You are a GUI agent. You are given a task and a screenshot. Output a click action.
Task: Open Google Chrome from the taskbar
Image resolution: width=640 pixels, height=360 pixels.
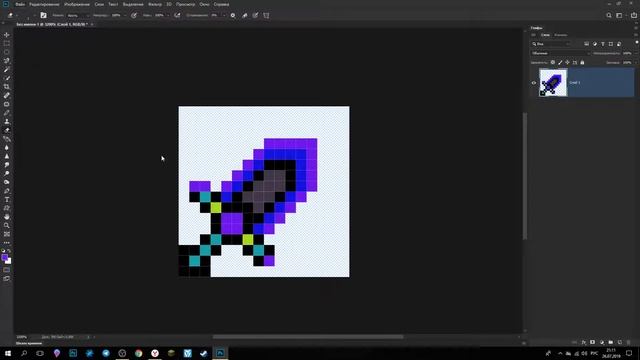[x=138, y=353]
